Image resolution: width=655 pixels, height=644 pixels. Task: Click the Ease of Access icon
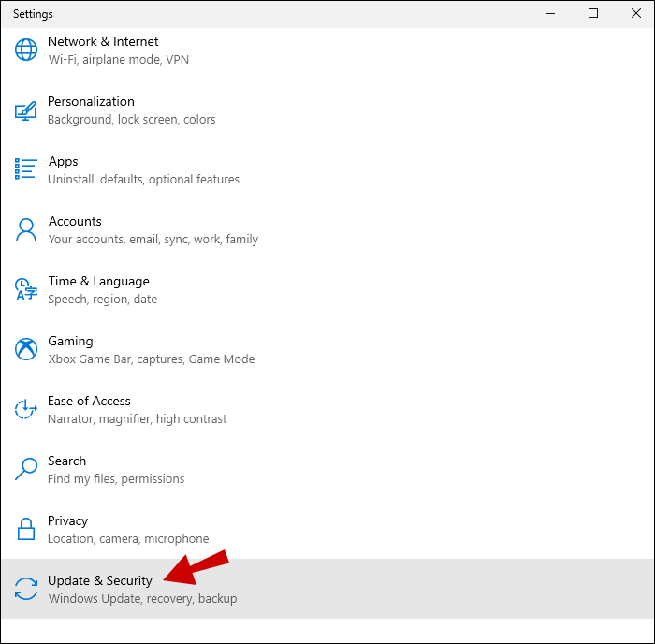click(25, 409)
